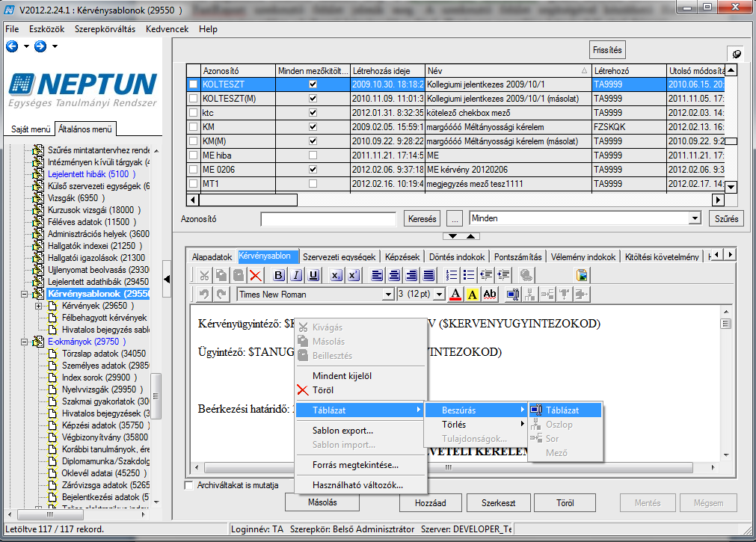Click the Másolás button at bottom
This screenshot has height=542, width=756.
point(322,502)
